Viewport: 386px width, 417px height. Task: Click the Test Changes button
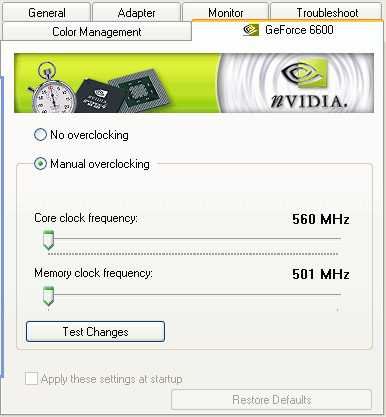click(x=95, y=332)
